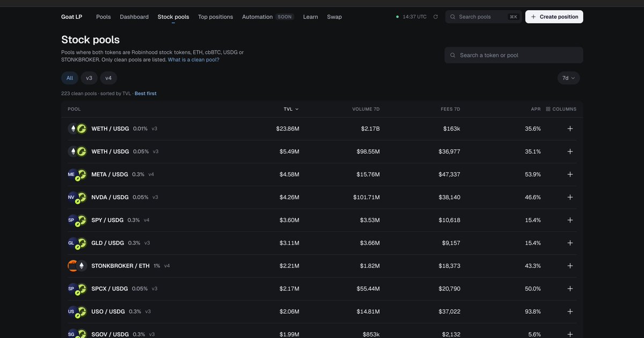Click the Best first sort link
Screen dimensions: 644x338
point(145,94)
